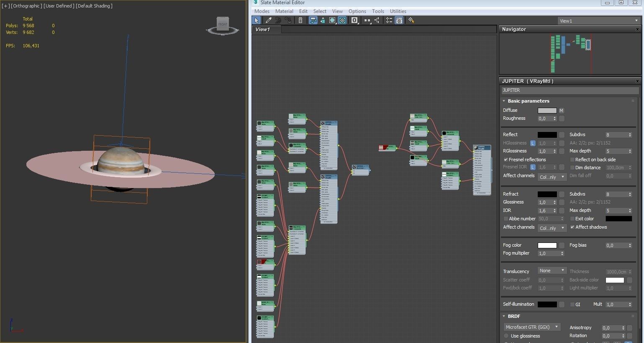644x343 pixels.
Task: Click the IOR value field
Action: (x=544, y=211)
